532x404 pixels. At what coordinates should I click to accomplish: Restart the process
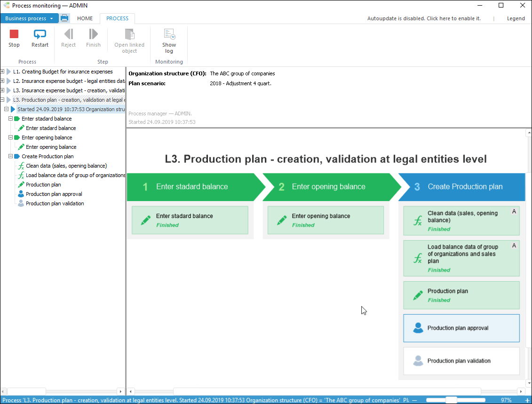pos(40,38)
